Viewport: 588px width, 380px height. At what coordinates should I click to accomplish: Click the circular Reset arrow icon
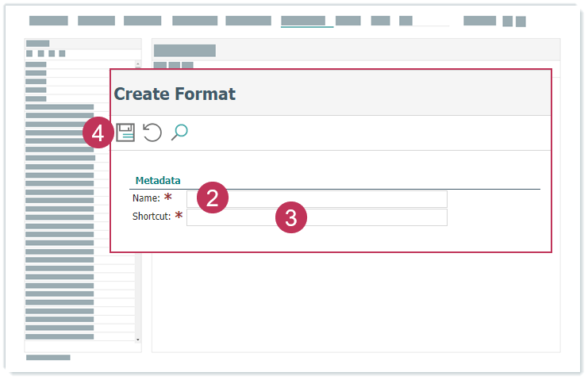(152, 132)
